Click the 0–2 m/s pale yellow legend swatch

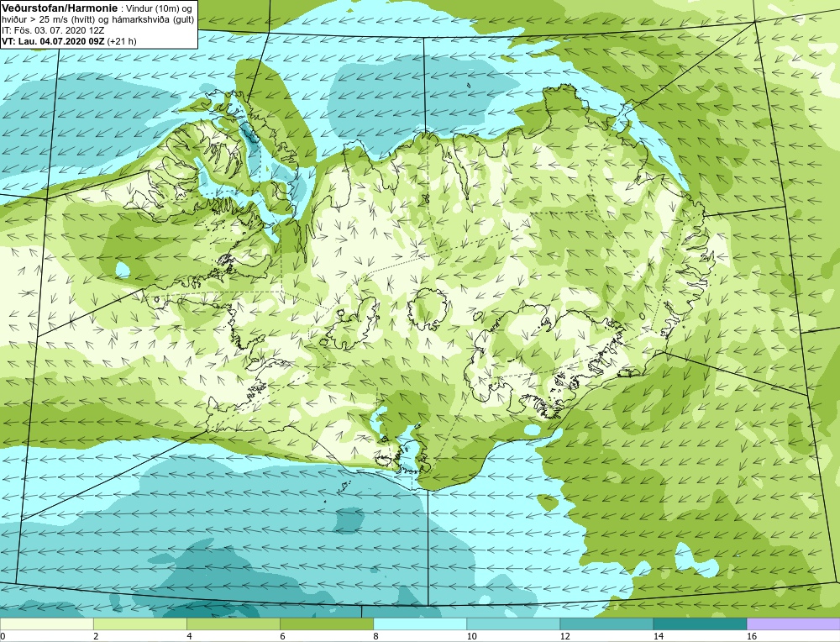click(x=46, y=624)
